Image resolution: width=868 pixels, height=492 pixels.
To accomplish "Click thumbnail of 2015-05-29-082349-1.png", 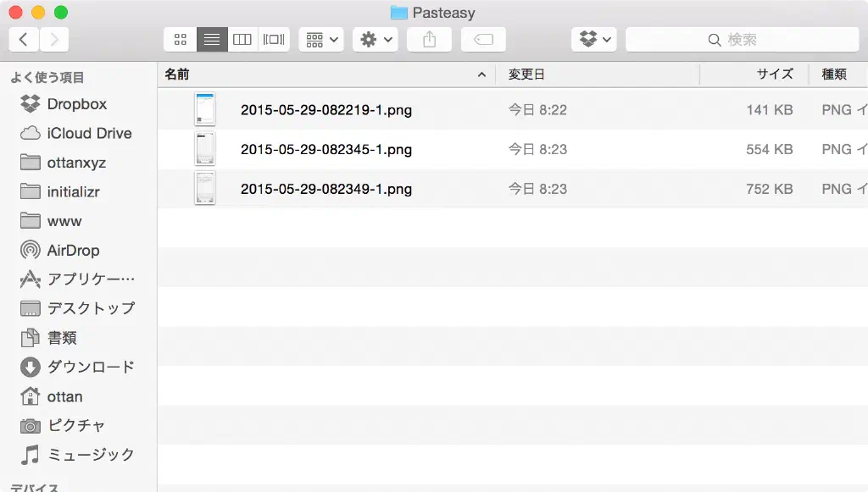I will click(x=204, y=188).
